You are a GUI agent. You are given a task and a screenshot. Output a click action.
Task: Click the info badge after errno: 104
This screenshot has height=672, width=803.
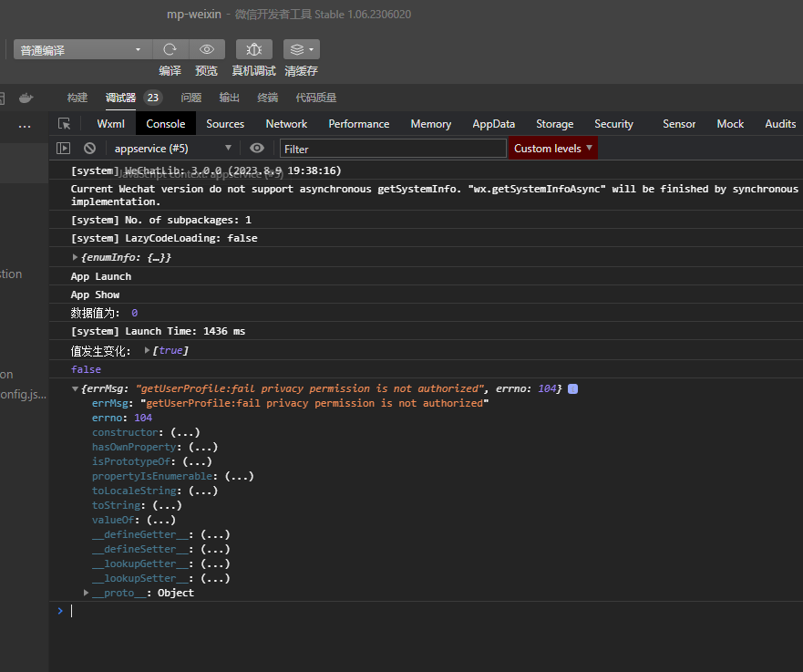tap(573, 388)
